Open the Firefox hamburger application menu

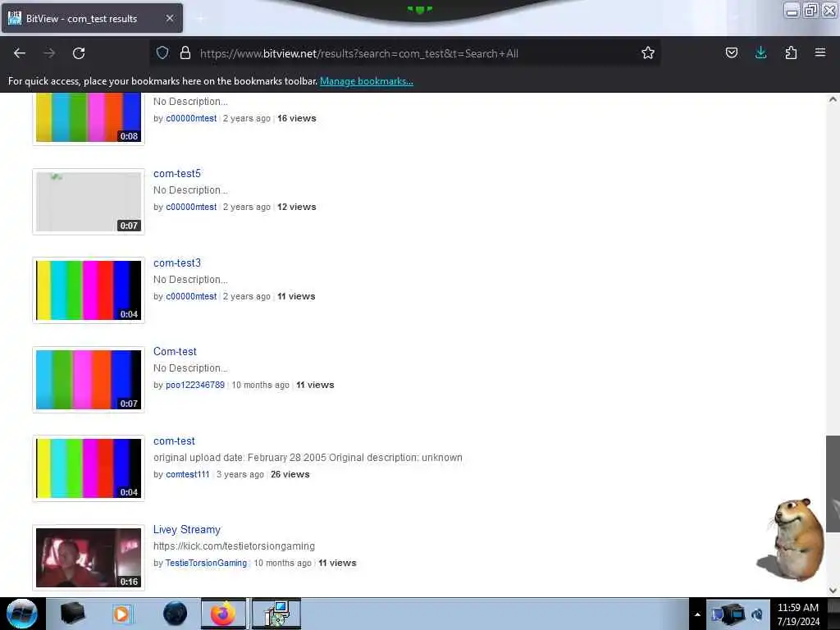click(819, 52)
